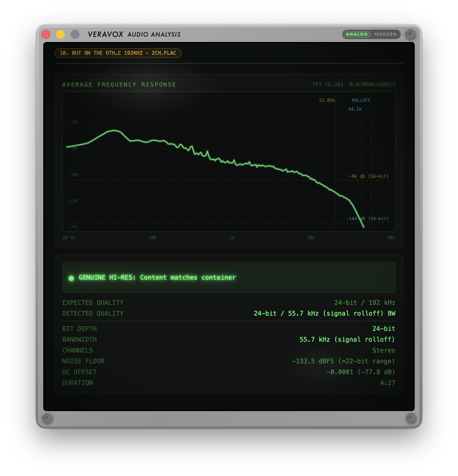Screen dimensions: 458x476
Task: Click the Stereo channels value
Action: click(x=384, y=350)
